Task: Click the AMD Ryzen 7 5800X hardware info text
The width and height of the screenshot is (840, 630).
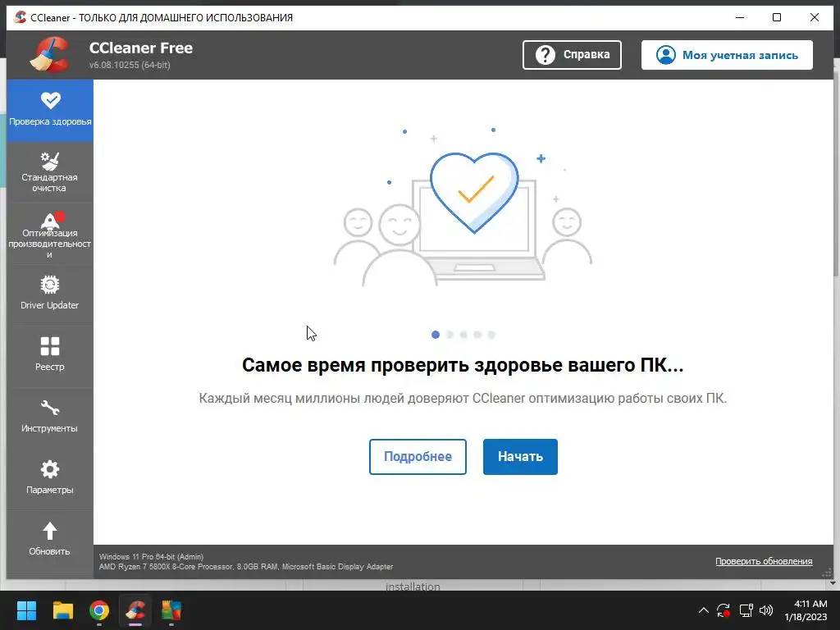Action: (246, 566)
